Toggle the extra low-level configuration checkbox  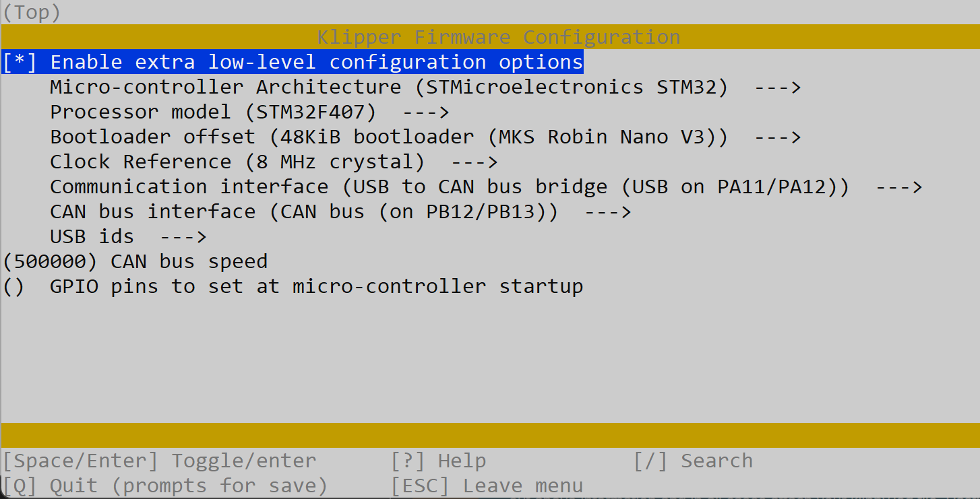(x=19, y=63)
